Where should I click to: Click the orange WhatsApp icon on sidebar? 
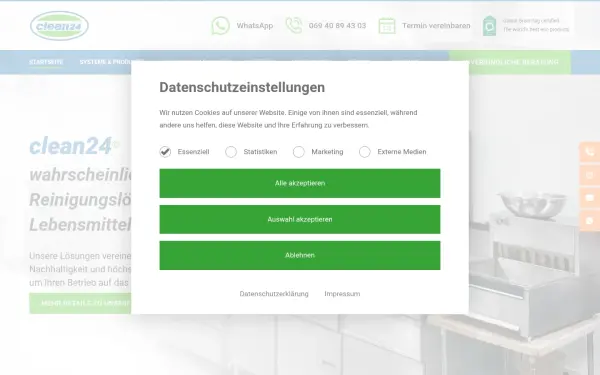coord(590,221)
